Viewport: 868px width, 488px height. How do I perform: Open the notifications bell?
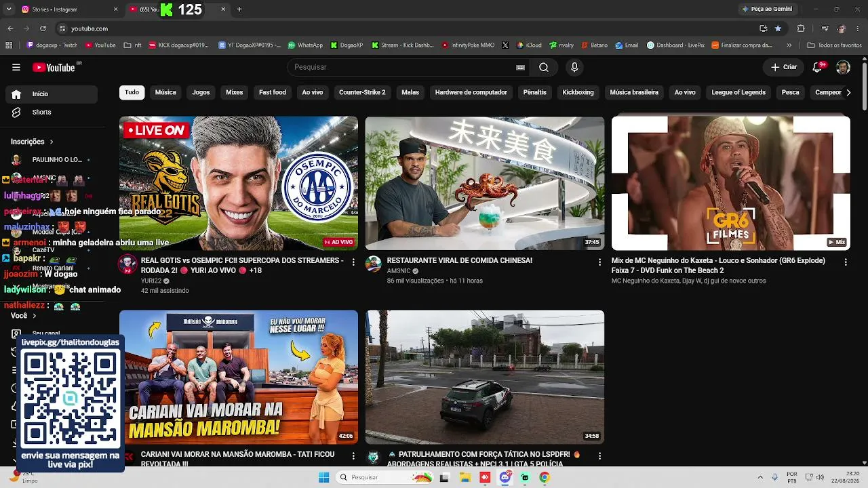pyautogui.click(x=817, y=67)
